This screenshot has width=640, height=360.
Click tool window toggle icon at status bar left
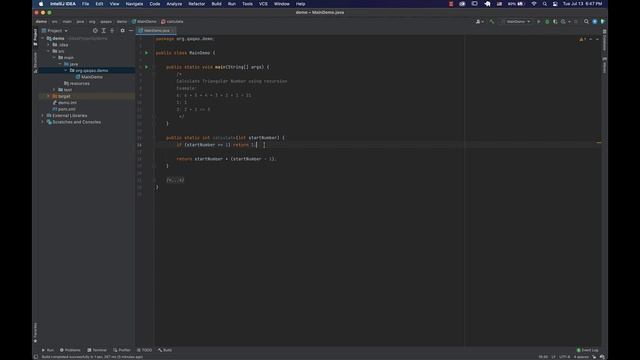(x=36, y=357)
